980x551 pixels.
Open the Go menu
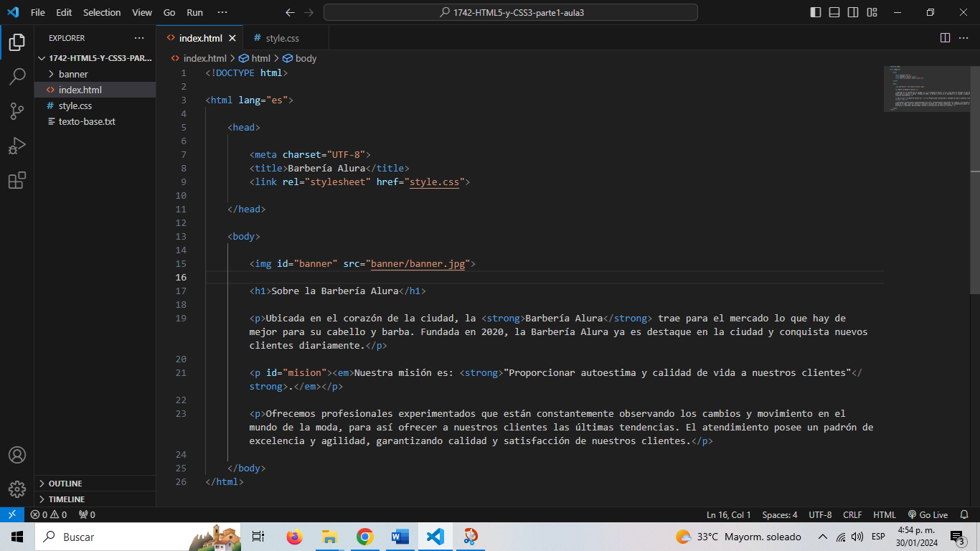point(169,12)
